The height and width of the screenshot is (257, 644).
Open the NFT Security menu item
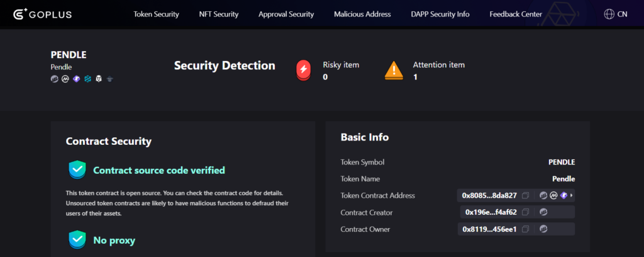219,14
